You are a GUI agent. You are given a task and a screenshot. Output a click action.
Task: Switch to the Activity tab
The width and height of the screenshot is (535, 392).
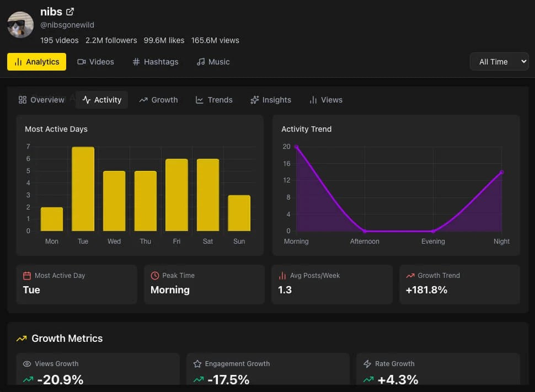pos(101,100)
